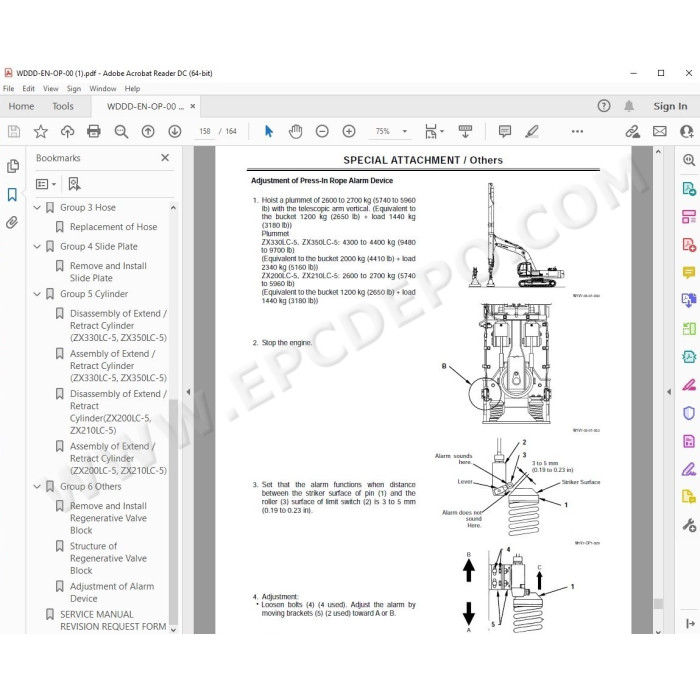Open search magnifier in right pane
Image resolution: width=700 pixels, height=700 pixels.
coord(689,160)
